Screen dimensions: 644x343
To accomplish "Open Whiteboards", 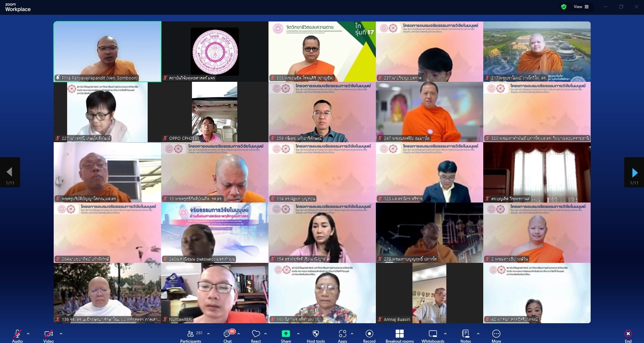I will (433, 336).
